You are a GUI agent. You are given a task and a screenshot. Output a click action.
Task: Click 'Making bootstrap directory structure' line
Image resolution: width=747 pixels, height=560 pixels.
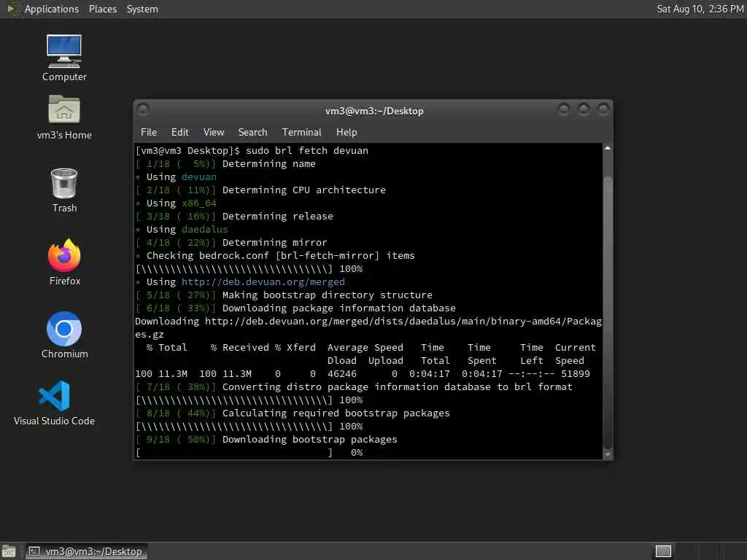(x=328, y=295)
